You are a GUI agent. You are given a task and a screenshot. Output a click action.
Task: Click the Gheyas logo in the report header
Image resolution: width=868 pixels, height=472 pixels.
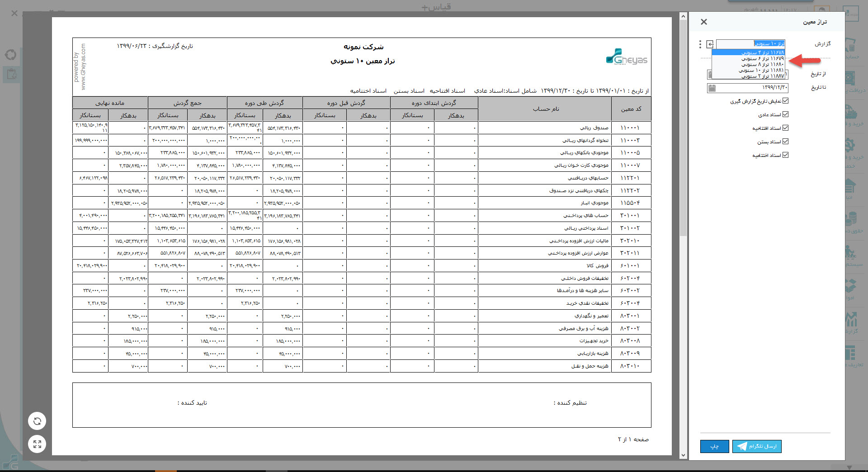(x=627, y=57)
